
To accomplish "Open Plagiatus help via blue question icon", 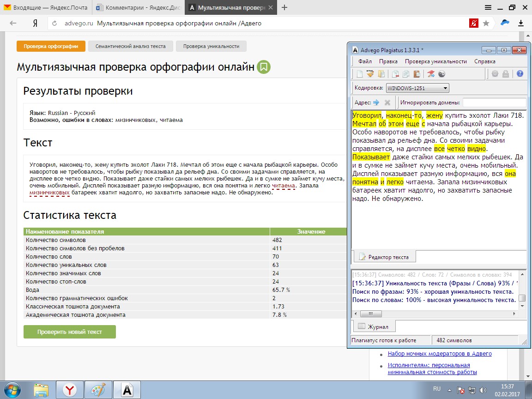I will pyautogui.click(x=520, y=73).
